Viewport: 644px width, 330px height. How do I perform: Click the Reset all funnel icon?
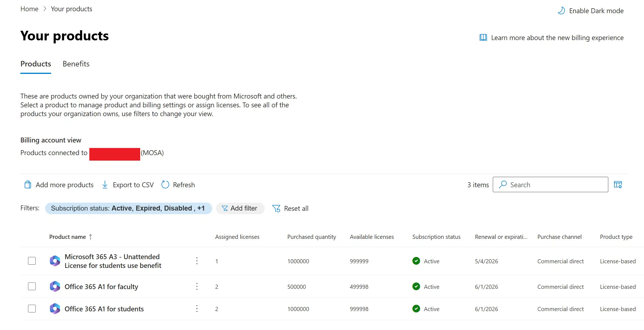point(276,209)
